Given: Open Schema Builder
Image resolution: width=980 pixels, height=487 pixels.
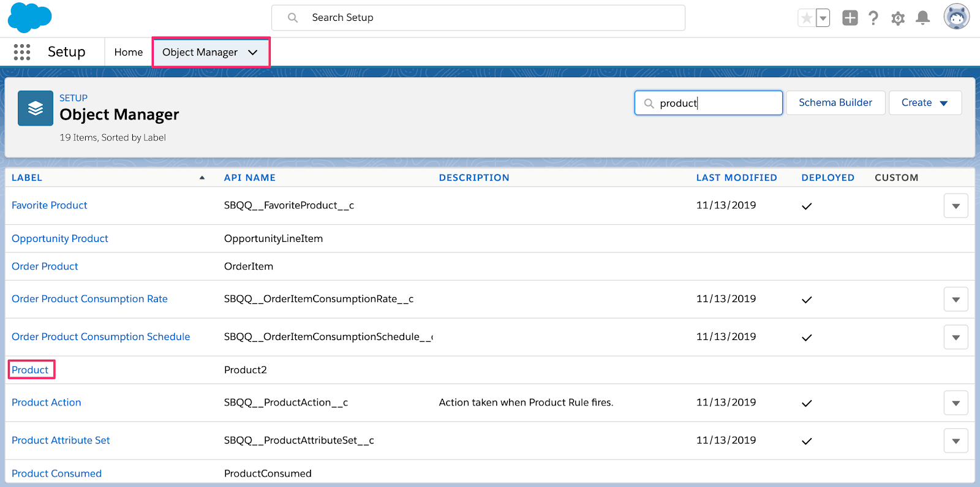Looking at the screenshot, I should (x=835, y=103).
